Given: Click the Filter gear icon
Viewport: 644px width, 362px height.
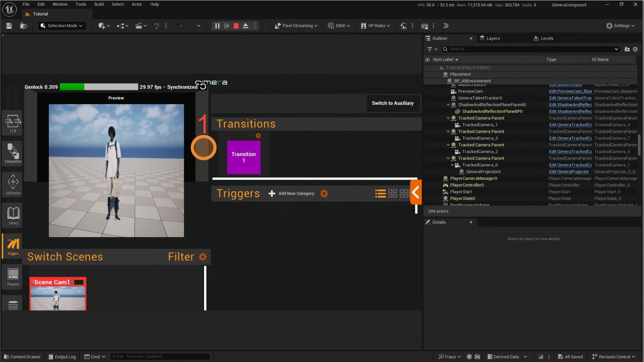Looking at the screenshot, I should coord(203,257).
